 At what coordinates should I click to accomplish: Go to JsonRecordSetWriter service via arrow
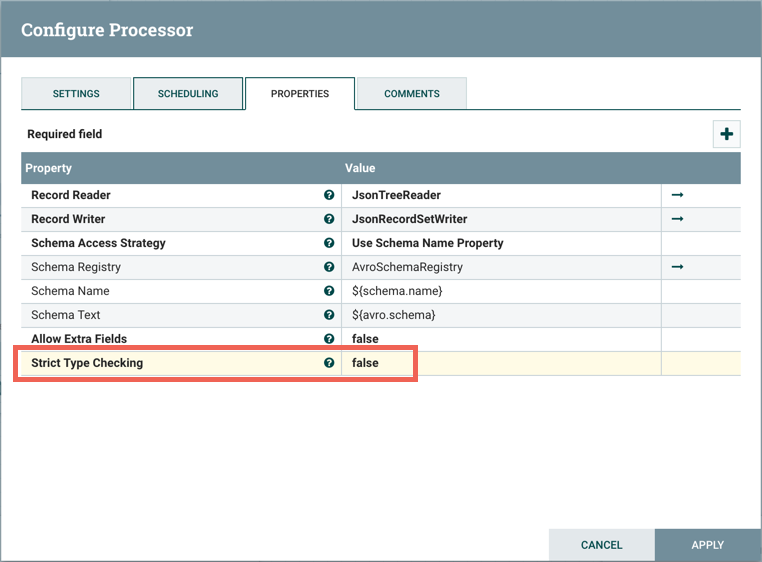677,219
